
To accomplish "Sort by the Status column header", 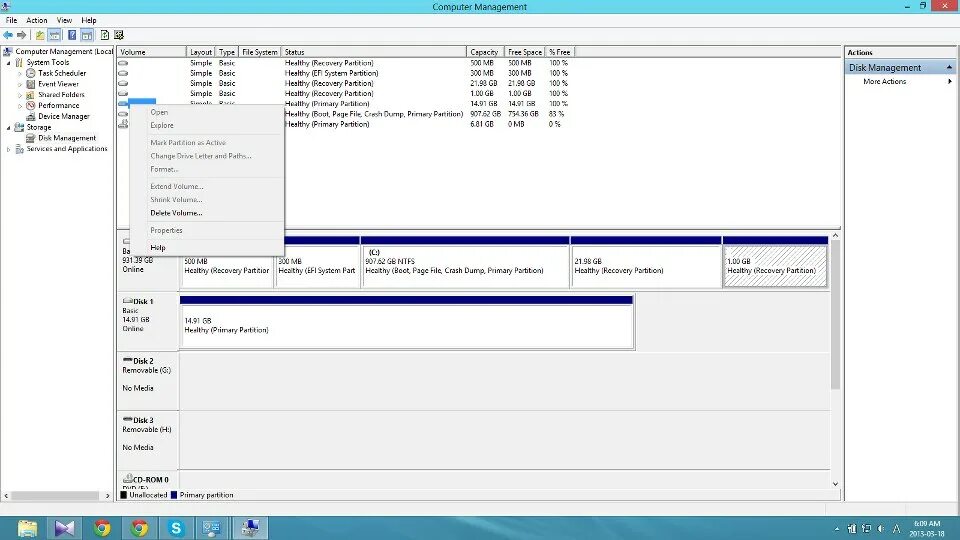I will click(x=373, y=52).
